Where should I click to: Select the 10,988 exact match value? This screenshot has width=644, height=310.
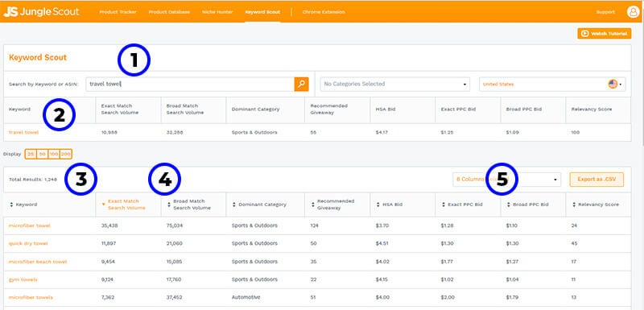tap(109, 133)
